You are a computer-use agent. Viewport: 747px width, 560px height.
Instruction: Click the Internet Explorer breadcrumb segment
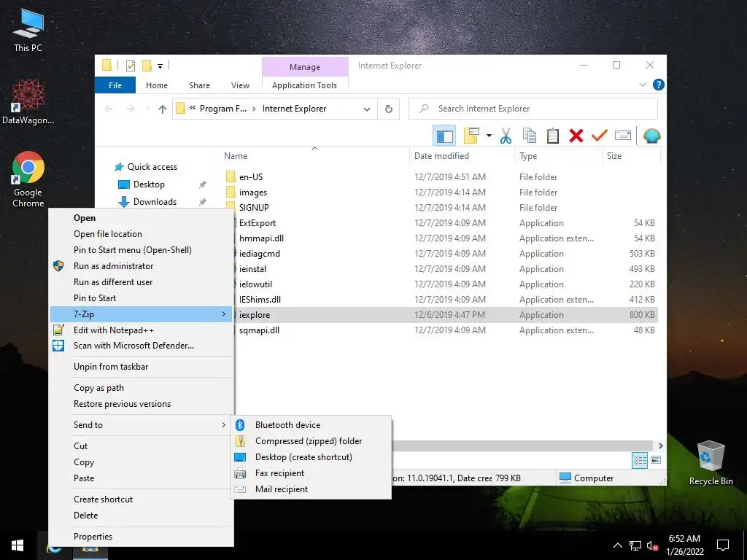[295, 109]
